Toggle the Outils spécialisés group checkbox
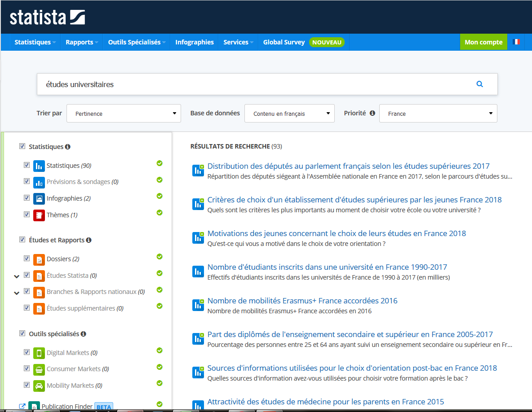Screen dimensions: 532x412 (x=22, y=333)
